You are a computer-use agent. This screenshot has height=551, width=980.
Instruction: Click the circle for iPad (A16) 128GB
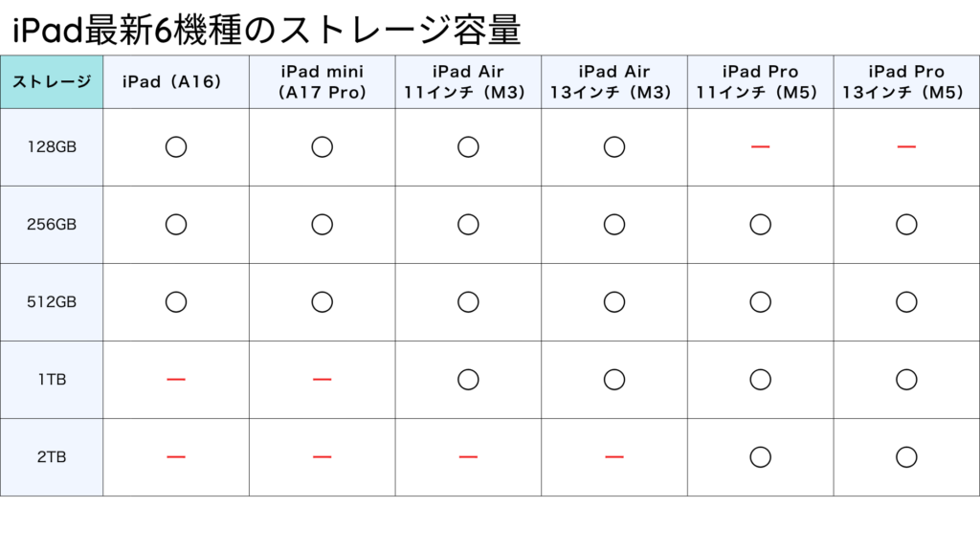[176, 147]
